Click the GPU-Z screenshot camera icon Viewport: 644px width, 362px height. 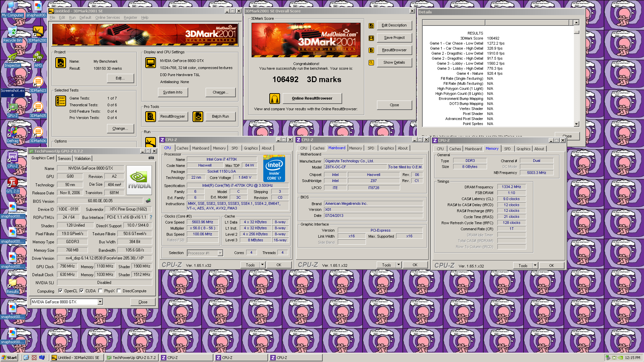[x=151, y=158]
